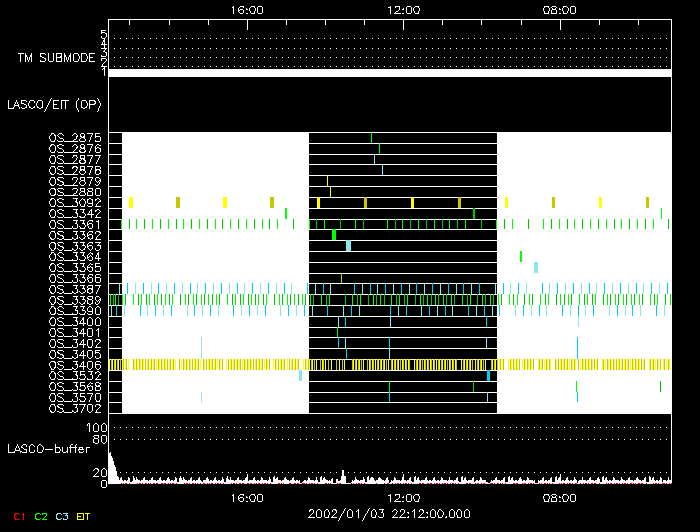Highlight the OS_3406 row label
The image size is (700, 532).
pos(75,365)
